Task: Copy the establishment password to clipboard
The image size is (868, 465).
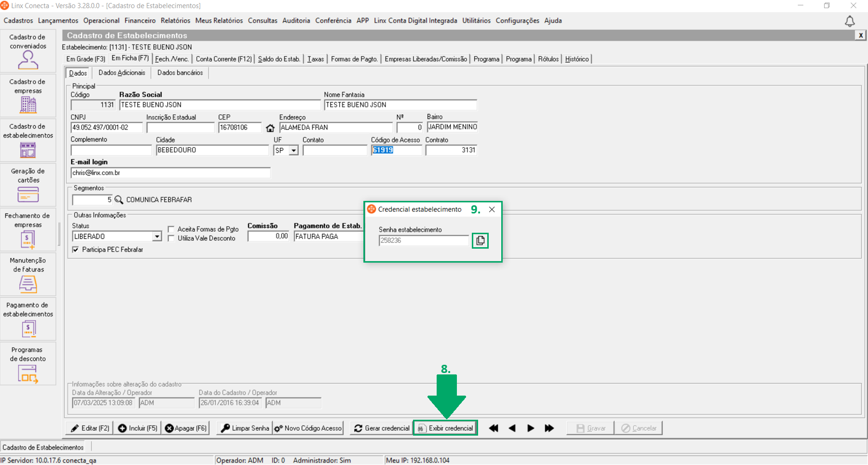Action: click(x=480, y=240)
